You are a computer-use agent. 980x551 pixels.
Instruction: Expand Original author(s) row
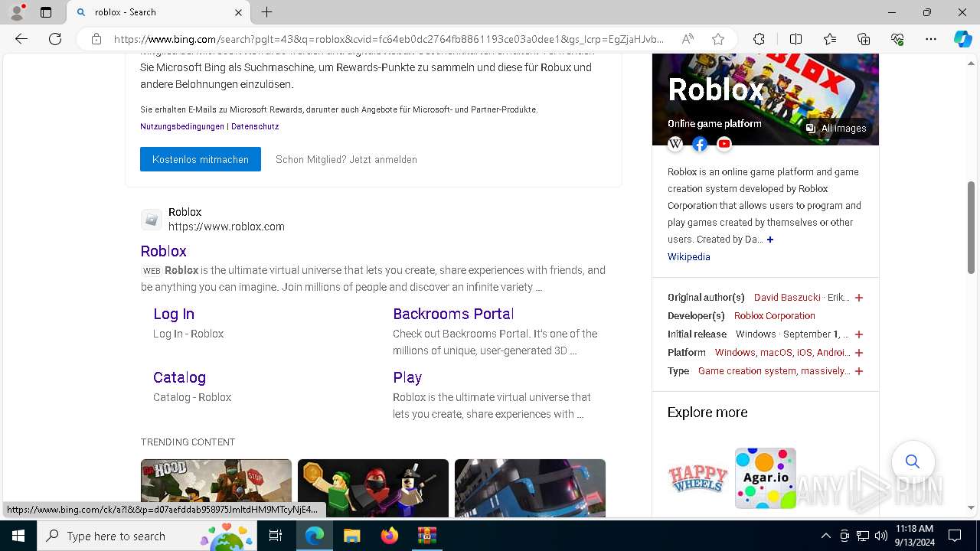(x=859, y=298)
